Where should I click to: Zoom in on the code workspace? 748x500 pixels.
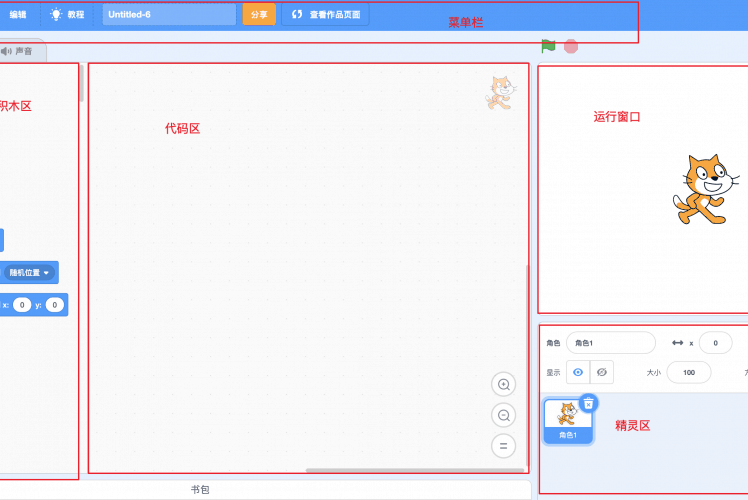pos(504,384)
